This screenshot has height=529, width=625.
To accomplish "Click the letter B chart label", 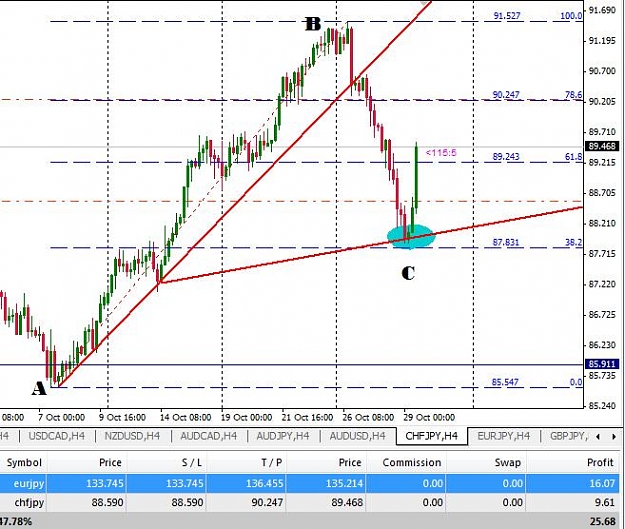I will coord(313,24).
